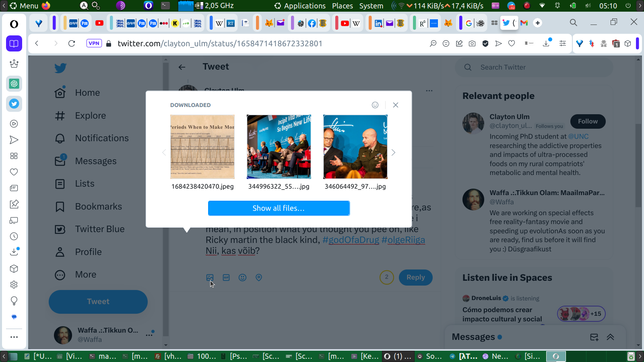Open Settings gear in Opera sidebar
This screenshot has height=362, width=644.
click(14, 285)
